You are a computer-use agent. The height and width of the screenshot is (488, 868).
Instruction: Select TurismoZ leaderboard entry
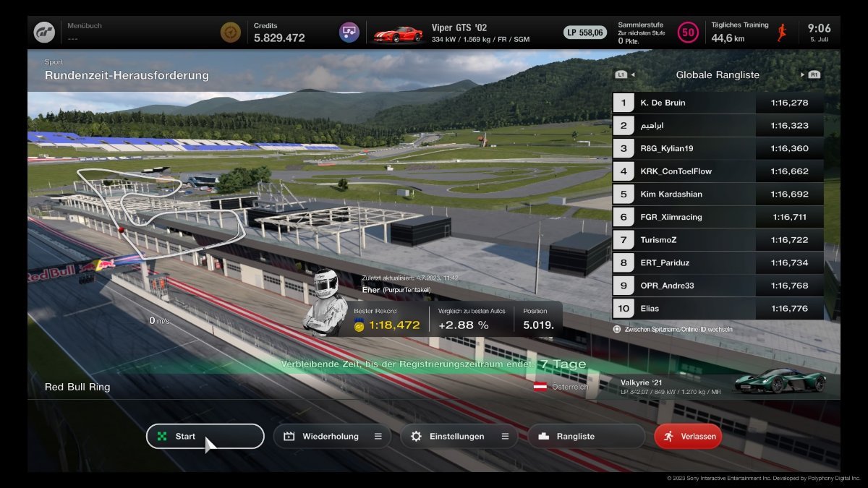[718, 240]
